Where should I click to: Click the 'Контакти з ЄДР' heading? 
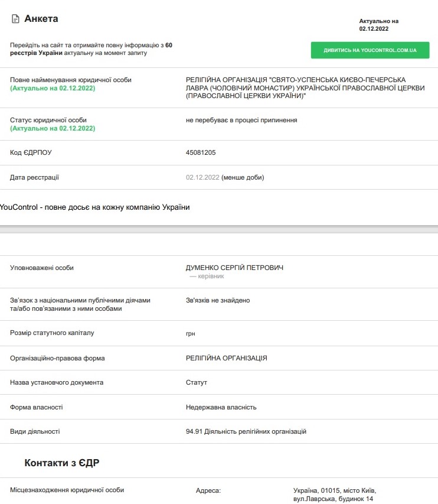(61, 463)
